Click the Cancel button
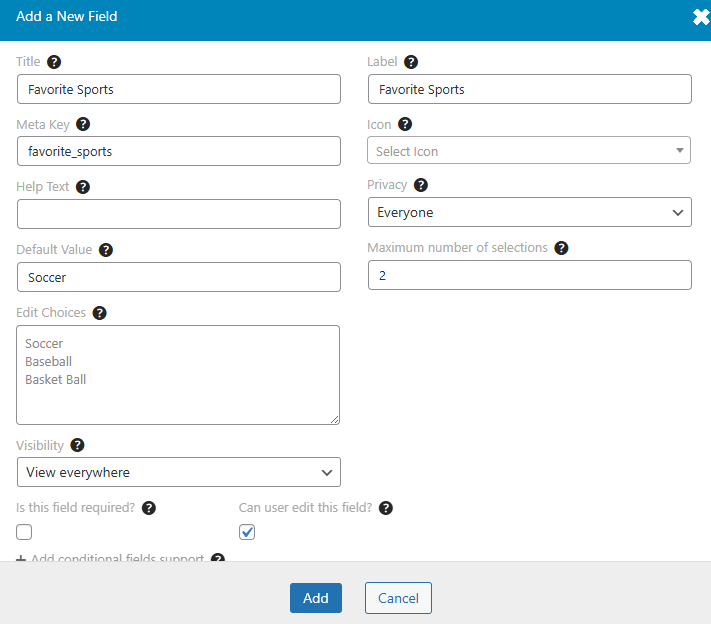 point(399,598)
